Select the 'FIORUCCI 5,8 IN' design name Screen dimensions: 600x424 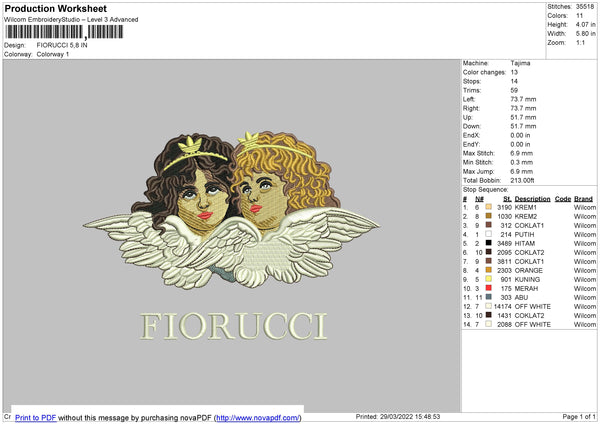[62, 45]
